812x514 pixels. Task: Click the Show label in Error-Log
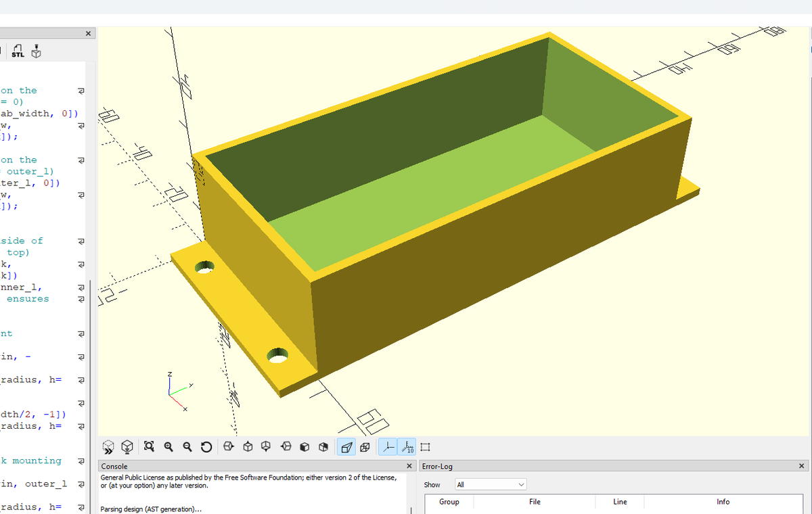pos(432,485)
